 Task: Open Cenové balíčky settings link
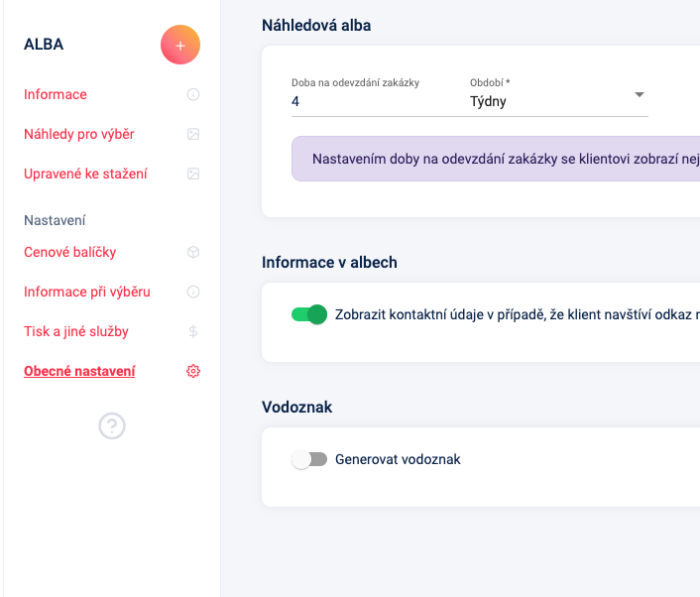pos(69,252)
